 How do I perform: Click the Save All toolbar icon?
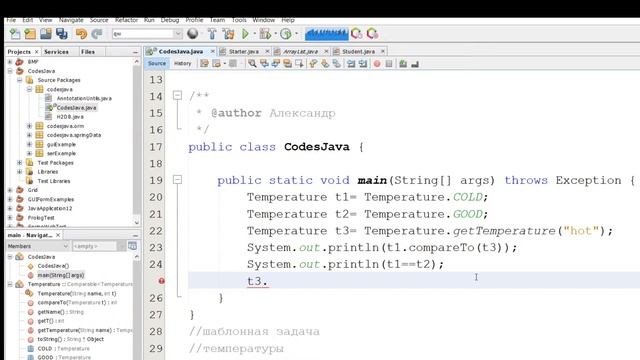tap(62, 34)
